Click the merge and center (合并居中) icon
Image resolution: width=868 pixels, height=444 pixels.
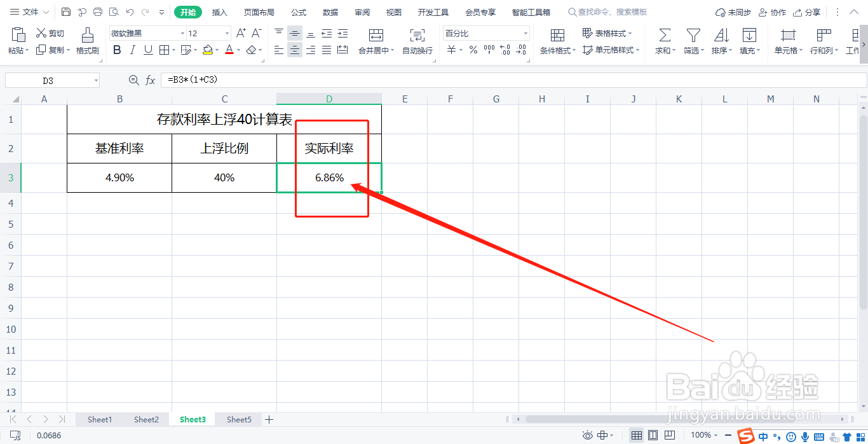click(376, 40)
